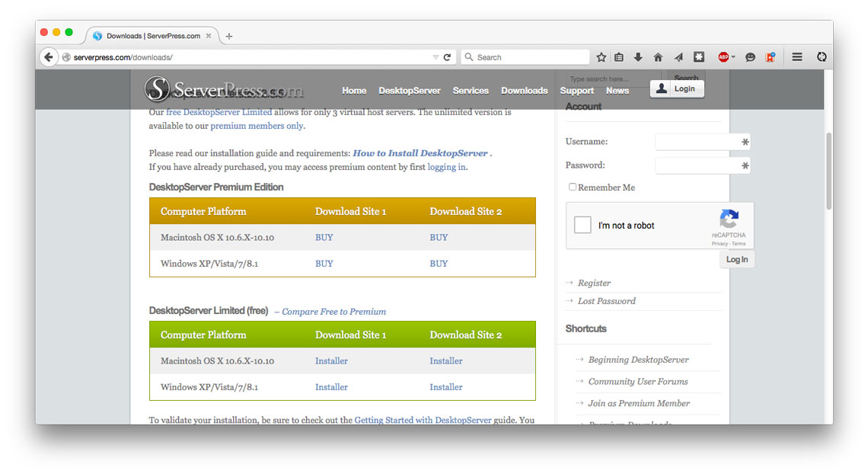The image size is (868, 474).
Task: Select the Downloads | ServerPress.com browser tab
Action: pos(152,36)
